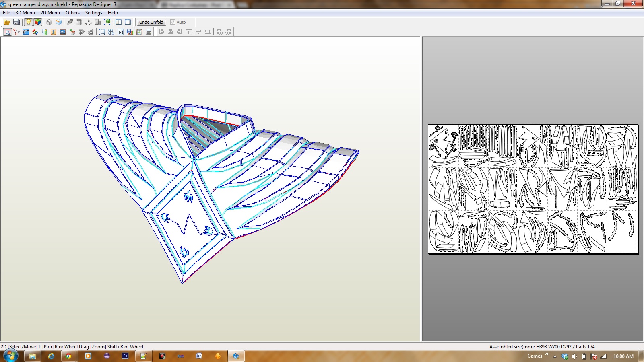Click the unfolded pattern sheet in 2D view

(x=533, y=189)
